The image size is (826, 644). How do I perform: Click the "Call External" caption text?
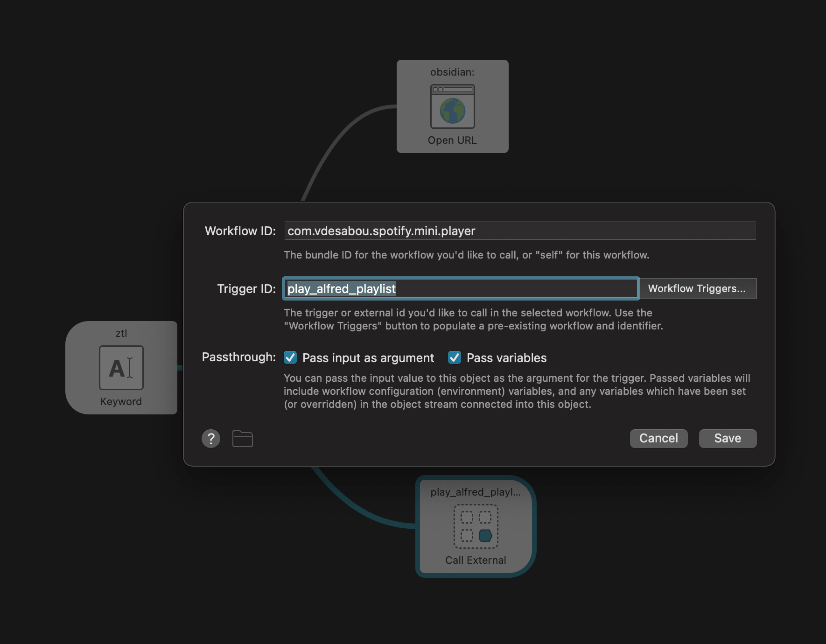click(476, 560)
